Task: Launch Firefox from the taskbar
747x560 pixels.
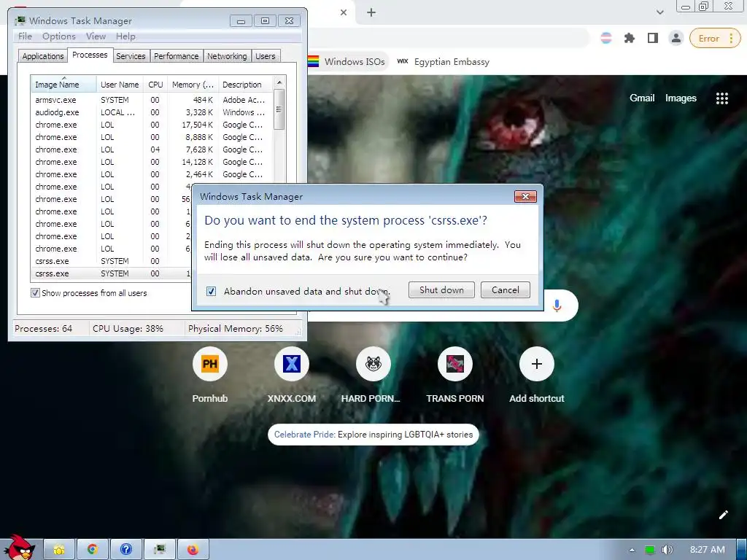Action: 193,550
